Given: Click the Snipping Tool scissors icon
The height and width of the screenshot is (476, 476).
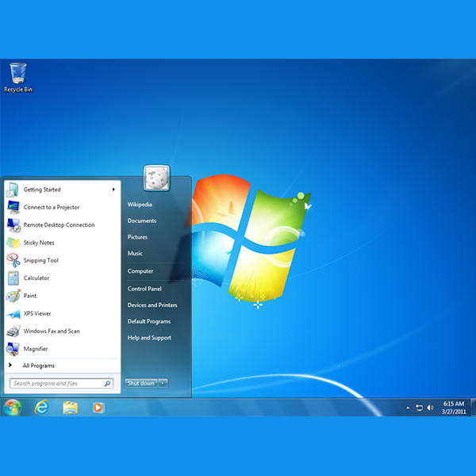Looking at the screenshot, I should point(13,260).
